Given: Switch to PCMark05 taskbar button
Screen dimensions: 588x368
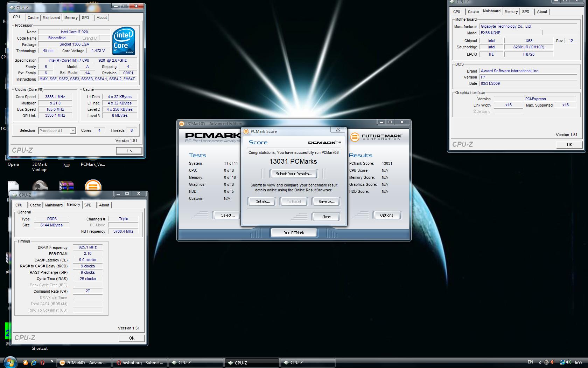Looking at the screenshot, I should (84, 363).
